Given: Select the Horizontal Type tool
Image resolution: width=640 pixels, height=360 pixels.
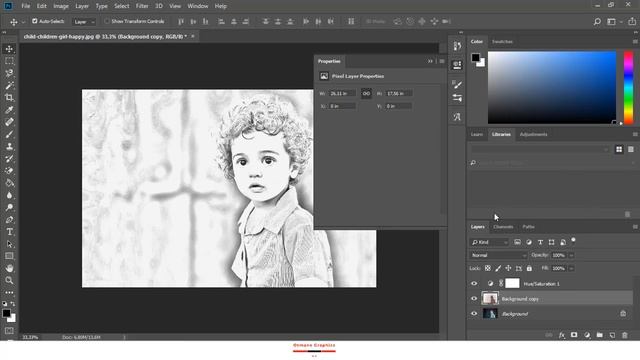Looking at the screenshot, I should 9,232.
